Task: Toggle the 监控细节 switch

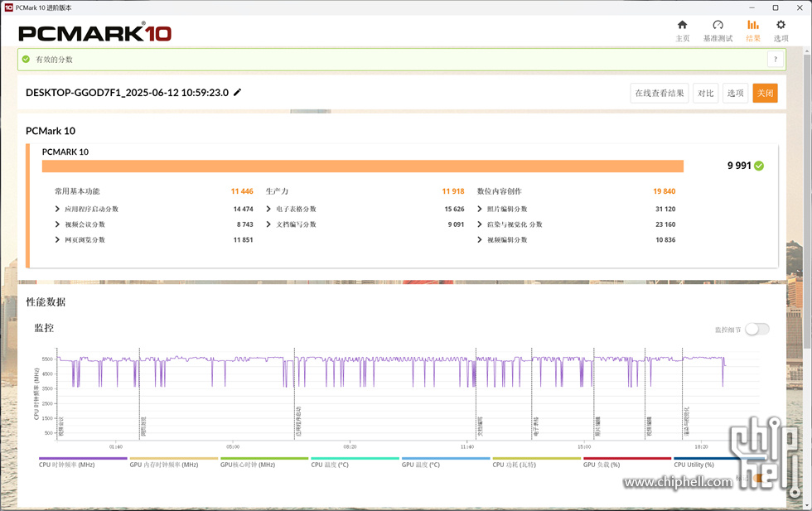Action: click(x=757, y=330)
